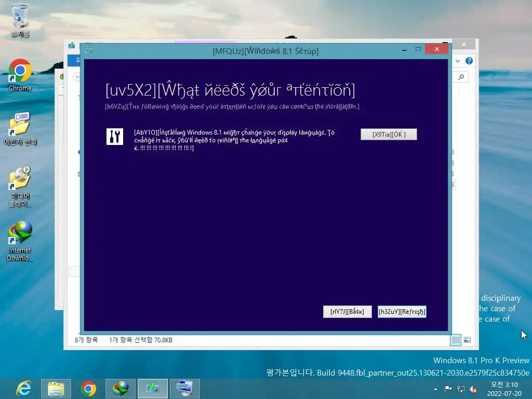The height and width of the screenshot is (399, 532).
Task: Select the Chrome desktop shortcut
Action: [20, 75]
